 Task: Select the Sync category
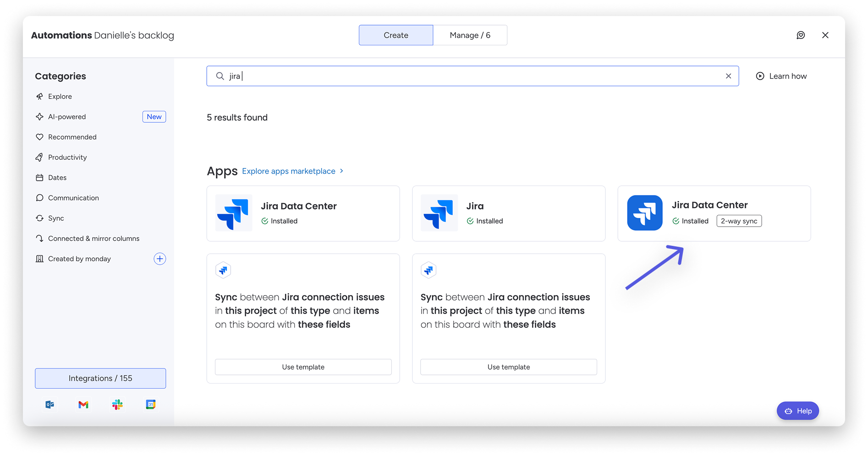pos(56,218)
